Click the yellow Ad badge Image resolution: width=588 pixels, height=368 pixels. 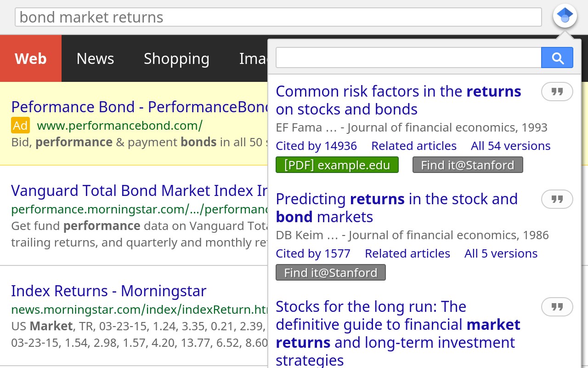click(20, 125)
